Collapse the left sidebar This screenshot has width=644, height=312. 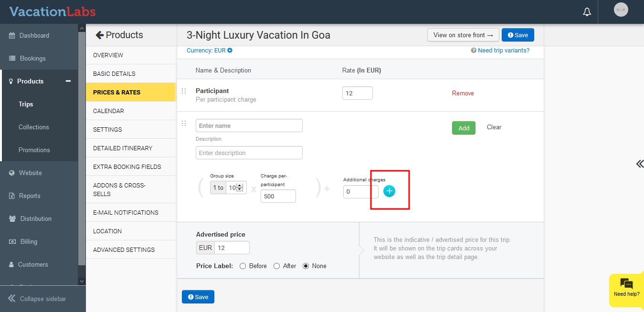37,299
